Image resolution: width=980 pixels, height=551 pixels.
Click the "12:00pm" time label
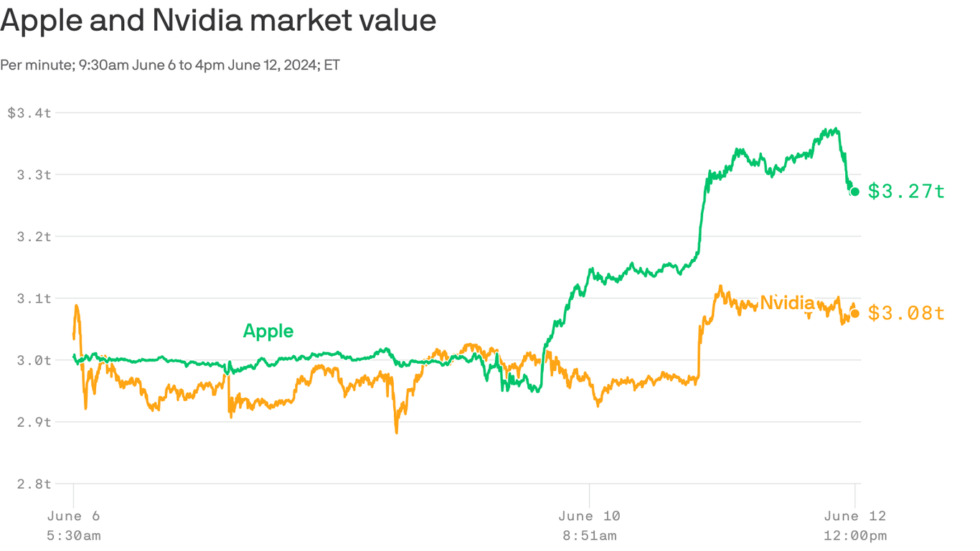[855, 535]
